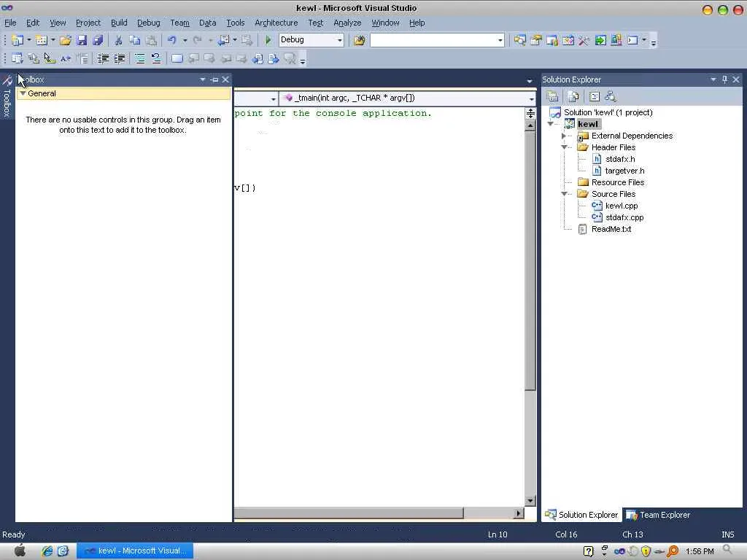Undo the last action
The image size is (747, 560).
pos(172,41)
